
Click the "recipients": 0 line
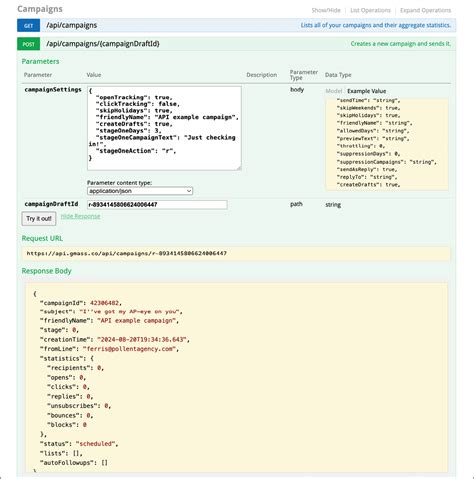(x=76, y=368)
